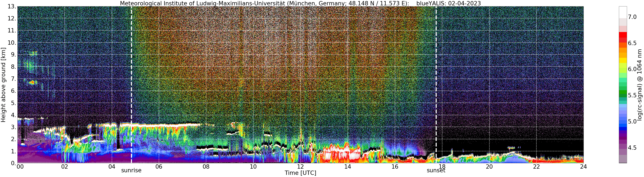Click the Time [UTC] axis title
The width and height of the screenshot is (644, 177).
coord(300,173)
